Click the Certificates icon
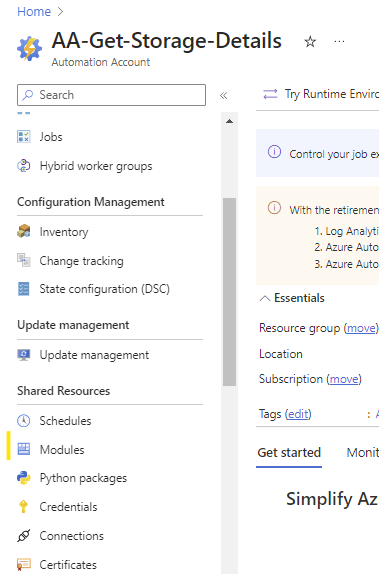Image resolution: width=379 pixels, height=574 pixels. [24, 564]
